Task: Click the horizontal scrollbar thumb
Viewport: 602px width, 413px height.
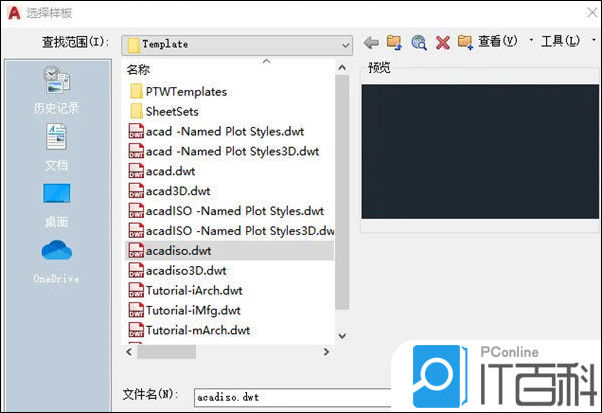Action: pyautogui.click(x=167, y=352)
